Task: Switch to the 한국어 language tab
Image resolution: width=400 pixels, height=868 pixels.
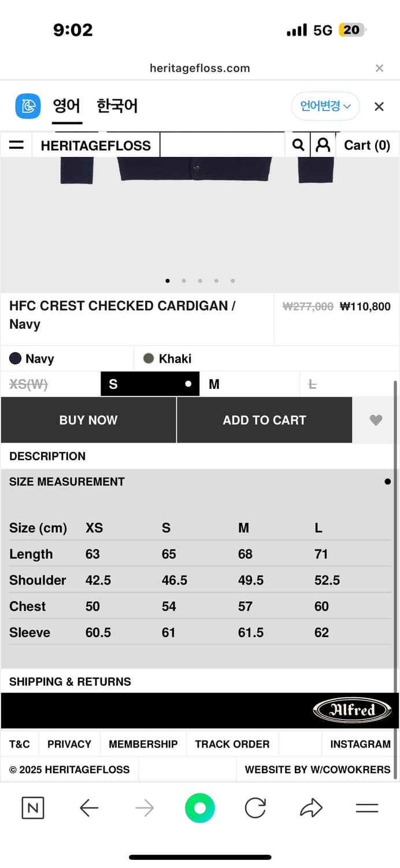Action: (x=117, y=106)
